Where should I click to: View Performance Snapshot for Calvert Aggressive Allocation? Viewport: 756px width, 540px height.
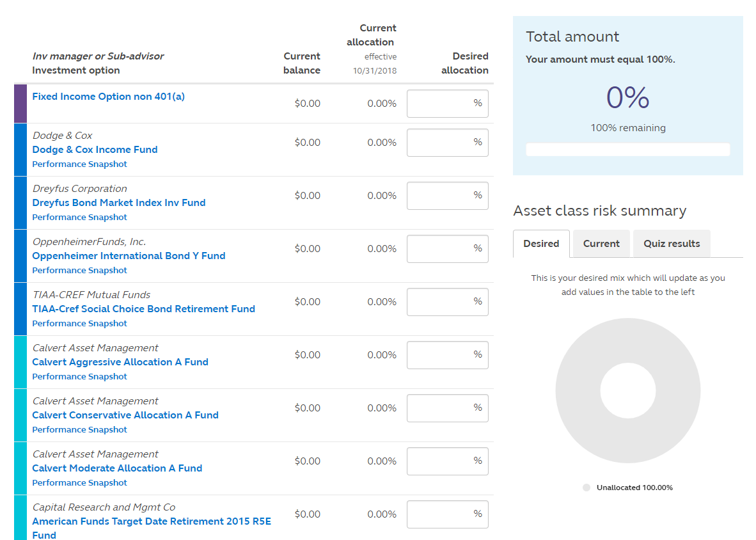(x=79, y=376)
